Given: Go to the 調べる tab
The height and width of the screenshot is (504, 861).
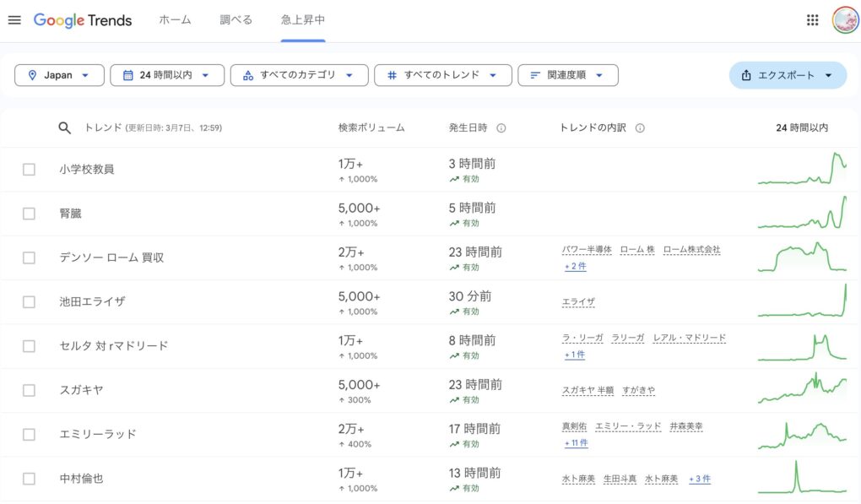Looking at the screenshot, I should click(x=236, y=20).
